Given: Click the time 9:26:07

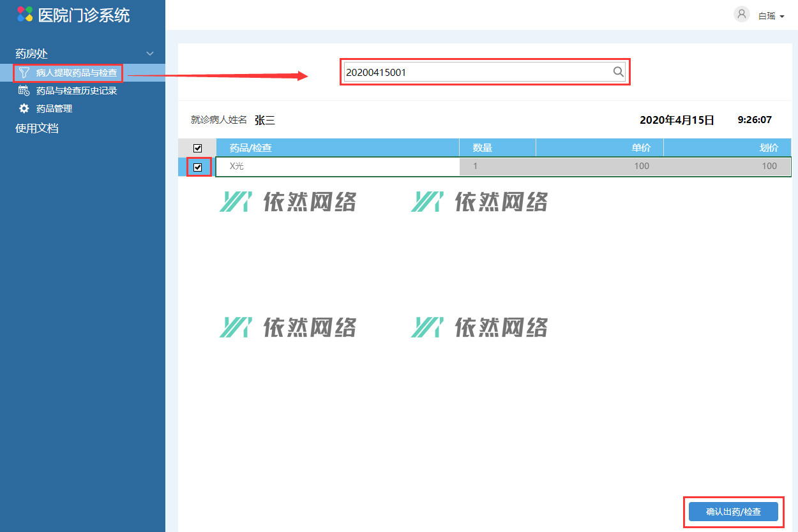Looking at the screenshot, I should [755, 119].
